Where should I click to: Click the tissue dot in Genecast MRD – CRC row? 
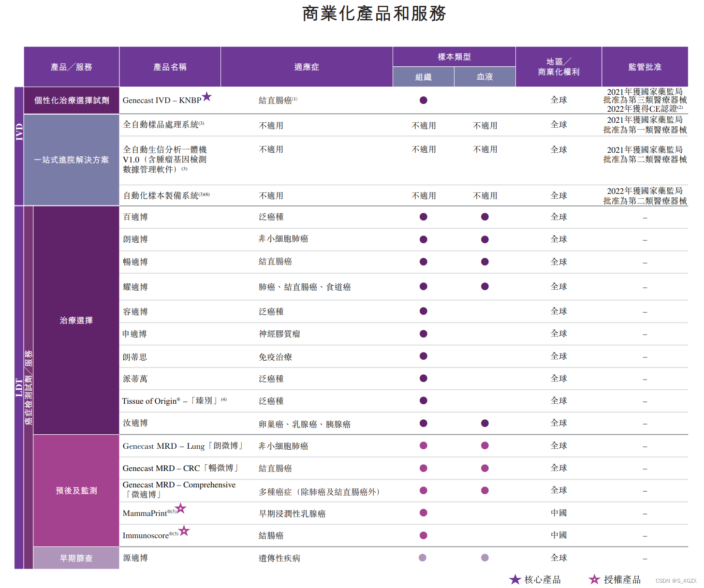pyautogui.click(x=424, y=468)
